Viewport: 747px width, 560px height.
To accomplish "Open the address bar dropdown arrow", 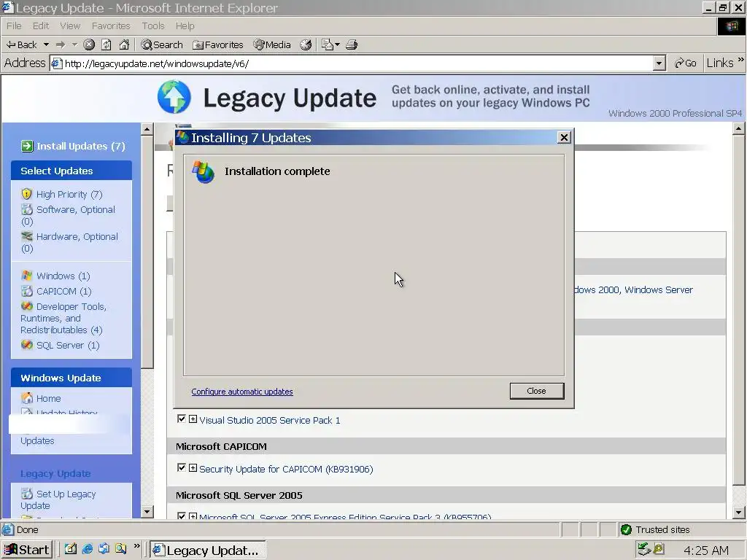I will pos(659,63).
